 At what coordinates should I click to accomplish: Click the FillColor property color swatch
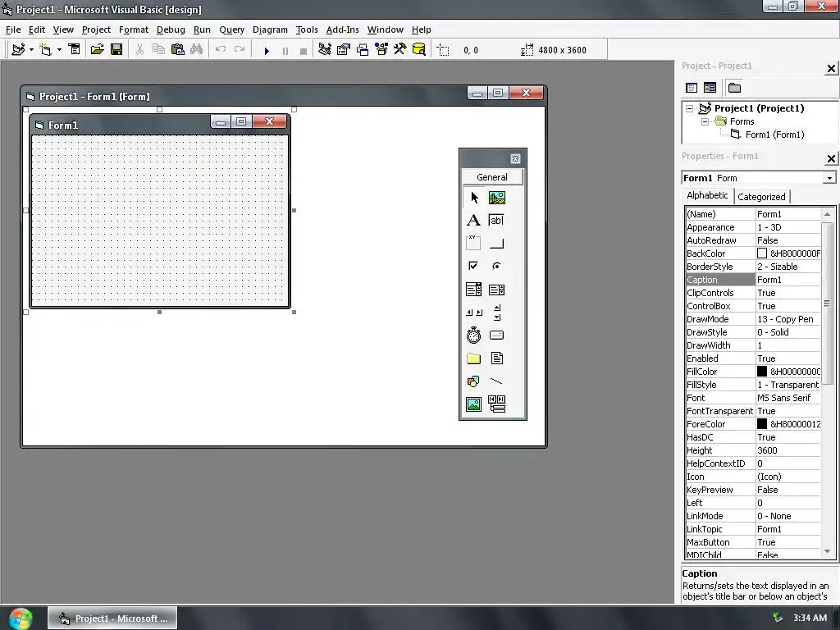[762, 372]
